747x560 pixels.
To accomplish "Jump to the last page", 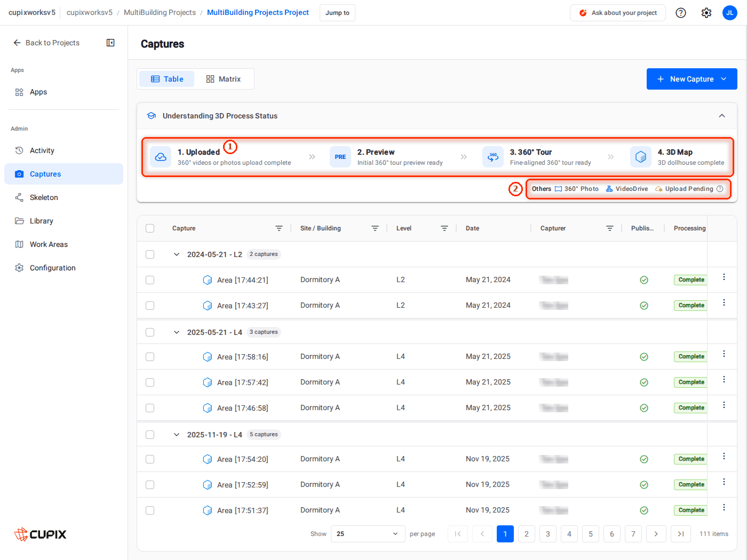I will point(681,534).
